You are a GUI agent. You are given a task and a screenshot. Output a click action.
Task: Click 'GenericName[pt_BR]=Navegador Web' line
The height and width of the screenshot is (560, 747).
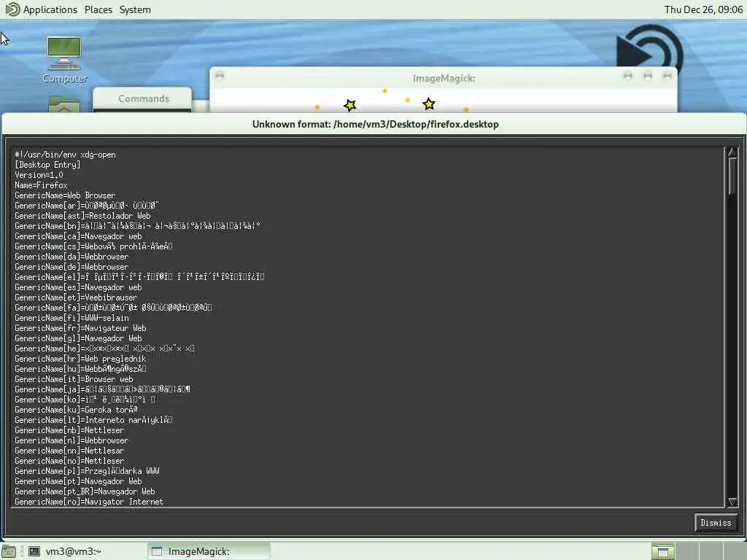coord(85,491)
